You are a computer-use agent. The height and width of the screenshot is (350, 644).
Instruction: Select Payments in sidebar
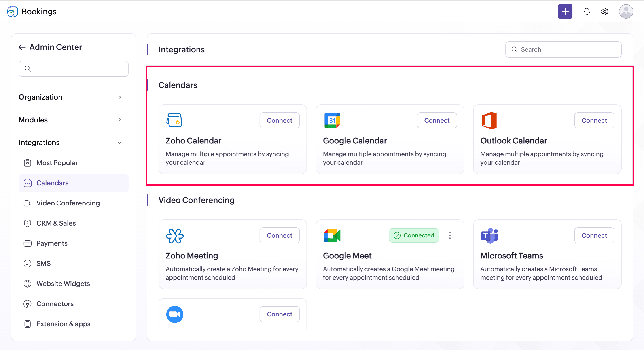pos(74,243)
